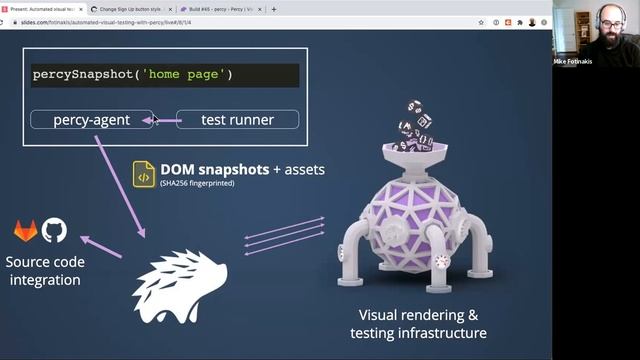Click the circular info extension icon
Screen dimensions: 640x360
(x=496, y=22)
